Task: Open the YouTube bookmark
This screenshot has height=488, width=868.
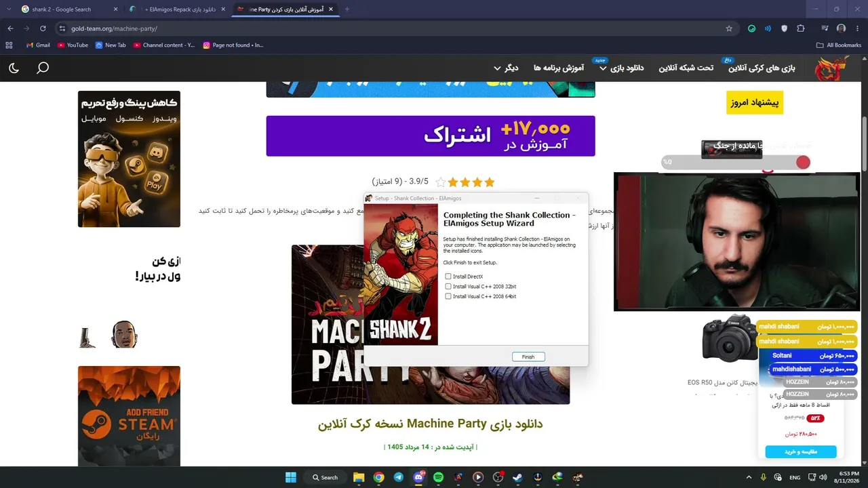Action: click(73, 45)
